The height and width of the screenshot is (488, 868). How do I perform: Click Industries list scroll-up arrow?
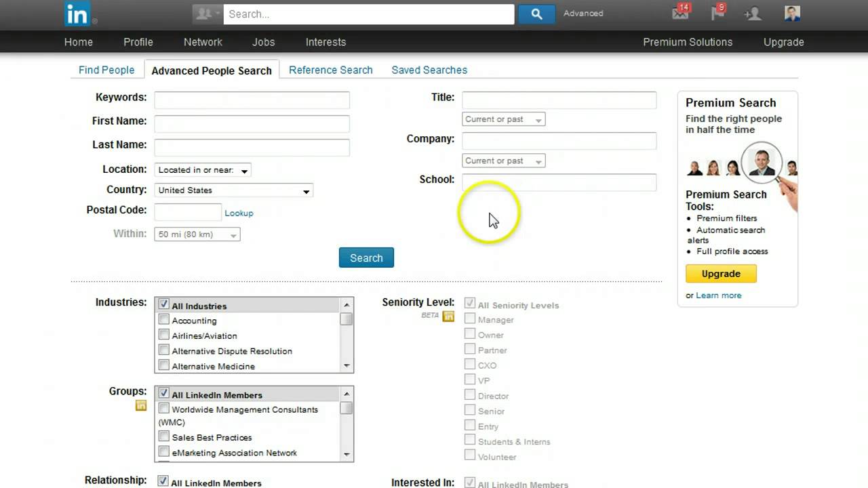tap(347, 304)
